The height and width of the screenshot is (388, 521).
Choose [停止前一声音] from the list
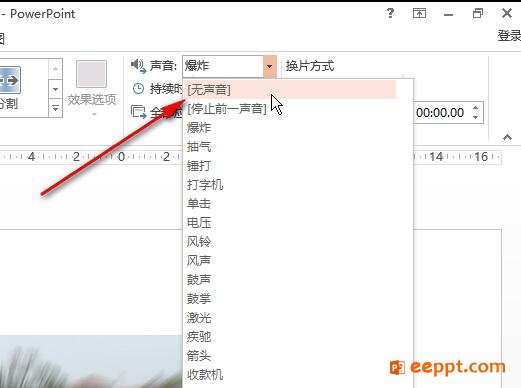(x=289, y=109)
